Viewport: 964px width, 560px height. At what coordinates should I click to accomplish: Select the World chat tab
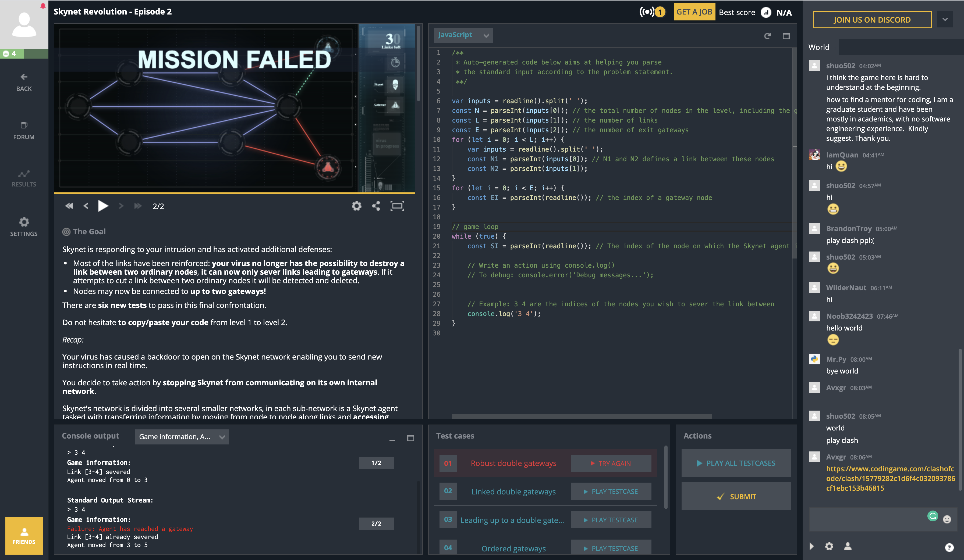pyautogui.click(x=819, y=47)
